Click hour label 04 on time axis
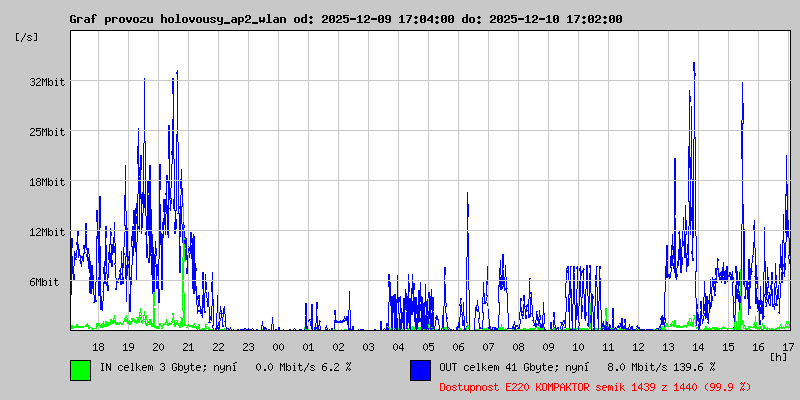800x400 pixels. tap(398, 347)
